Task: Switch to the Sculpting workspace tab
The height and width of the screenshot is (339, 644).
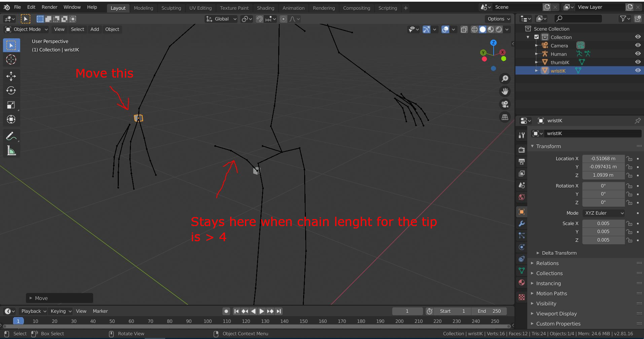Action: coord(171,8)
